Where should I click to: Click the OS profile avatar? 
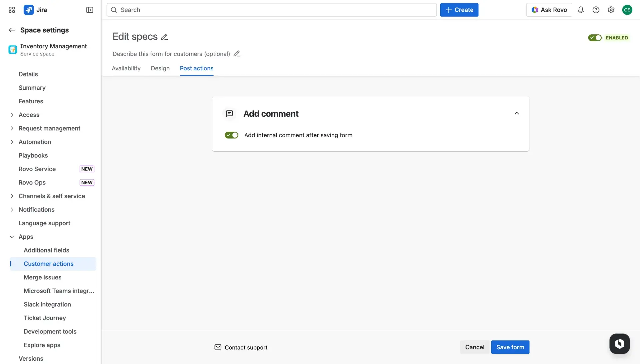[627, 10]
